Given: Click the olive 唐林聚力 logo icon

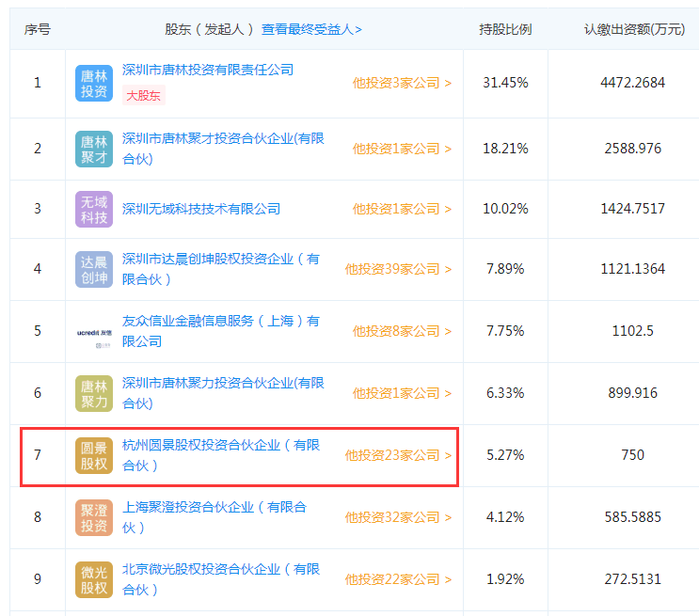Looking at the screenshot, I should pos(93,393).
